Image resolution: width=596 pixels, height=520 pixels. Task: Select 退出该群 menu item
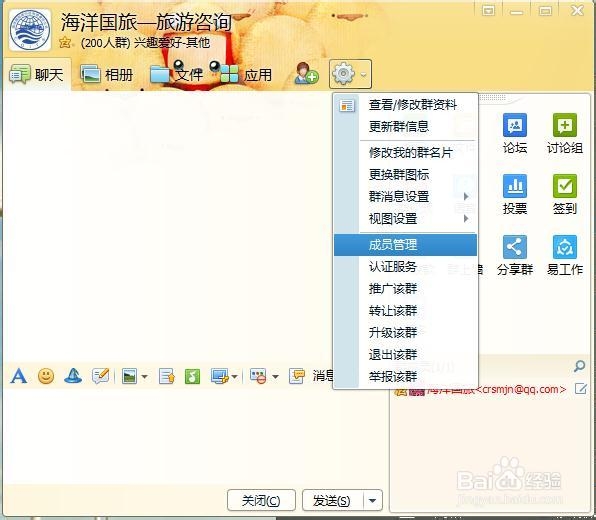coord(406,355)
